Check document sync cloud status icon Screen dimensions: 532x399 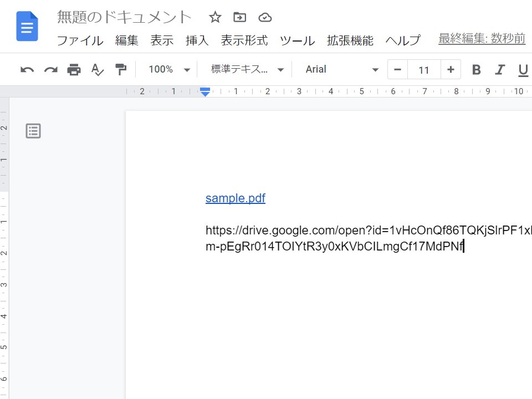click(x=265, y=17)
